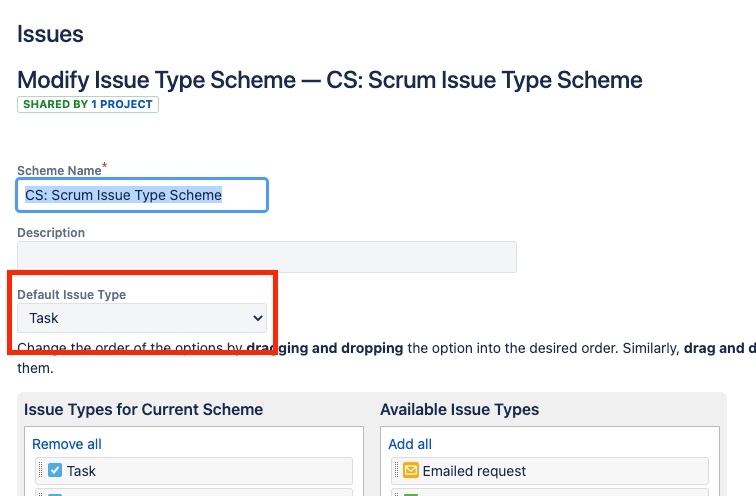
Task: Focus the Scheme Name text field
Action: tap(142, 195)
